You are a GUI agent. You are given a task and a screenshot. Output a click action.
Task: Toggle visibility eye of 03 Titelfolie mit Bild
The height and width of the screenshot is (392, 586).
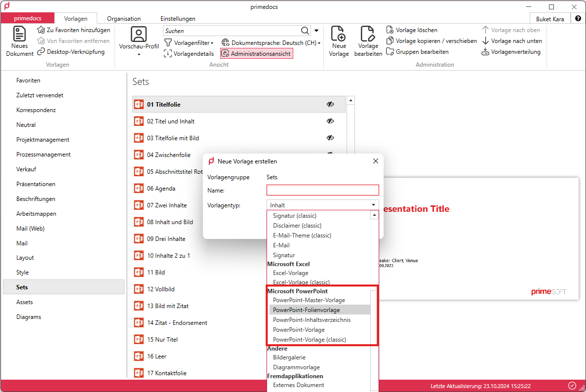(x=330, y=138)
